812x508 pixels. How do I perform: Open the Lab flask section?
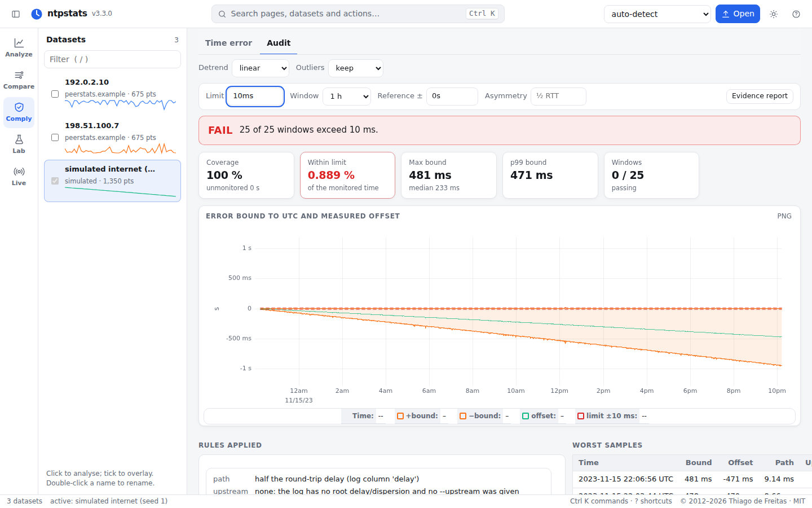(x=19, y=144)
